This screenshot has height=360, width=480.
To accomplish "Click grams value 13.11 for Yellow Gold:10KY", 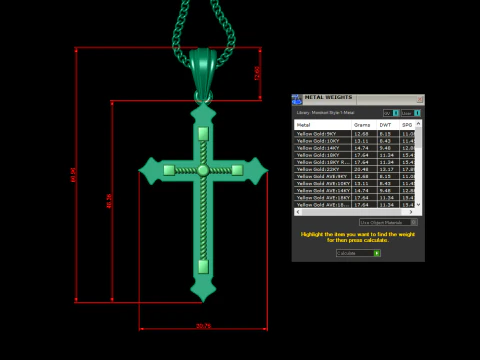I will coord(361,141).
